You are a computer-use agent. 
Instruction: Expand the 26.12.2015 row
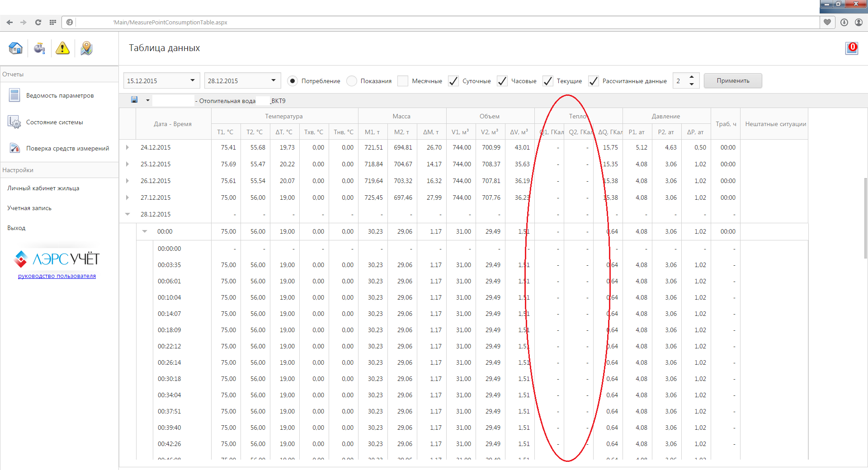(x=127, y=181)
